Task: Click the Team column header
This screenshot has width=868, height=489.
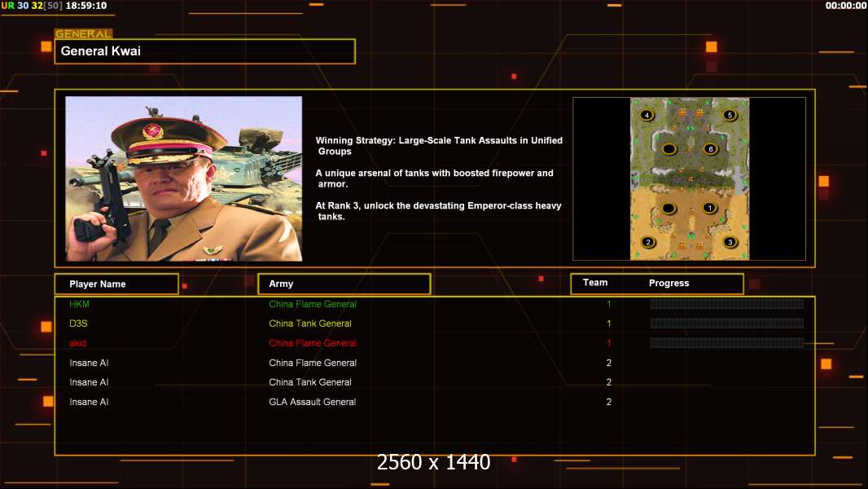Action: 595,283
